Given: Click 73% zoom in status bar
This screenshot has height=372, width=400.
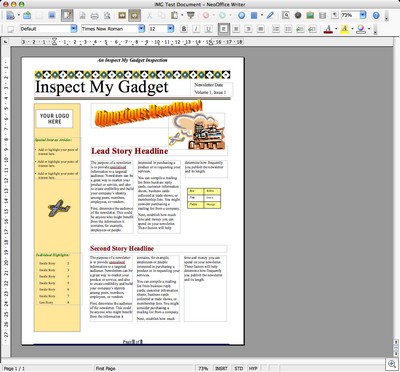Looking at the screenshot, I should coord(203,368).
